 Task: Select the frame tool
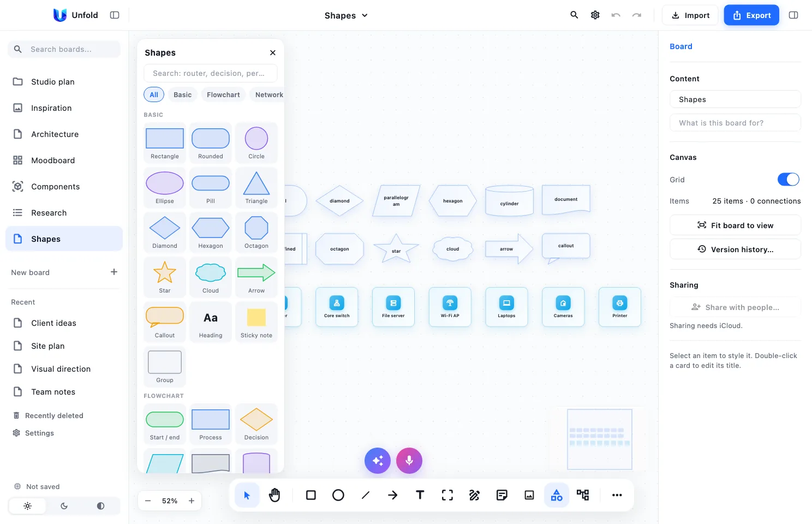tap(447, 495)
